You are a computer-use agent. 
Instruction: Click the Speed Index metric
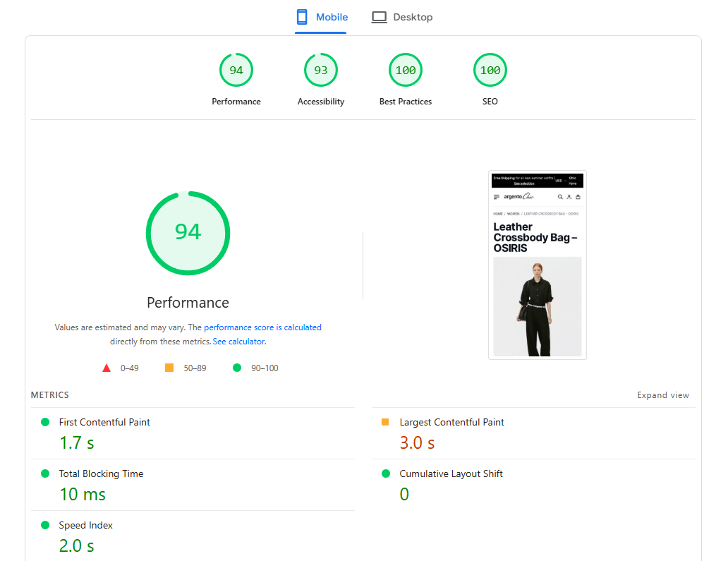click(x=85, y=525)
